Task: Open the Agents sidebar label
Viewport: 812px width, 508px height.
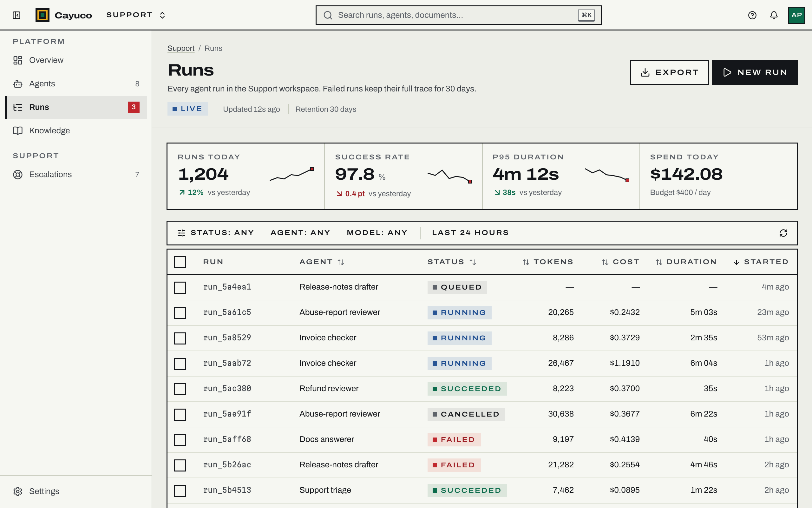Action: point(42,84)
